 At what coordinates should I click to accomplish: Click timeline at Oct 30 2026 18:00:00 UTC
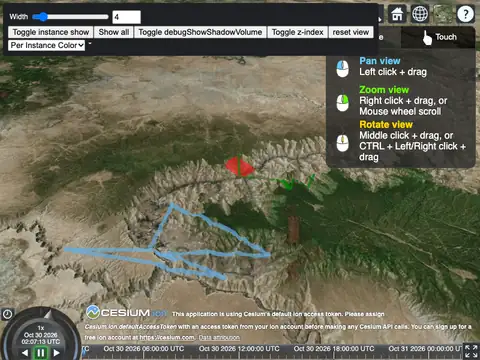point(334,349)
